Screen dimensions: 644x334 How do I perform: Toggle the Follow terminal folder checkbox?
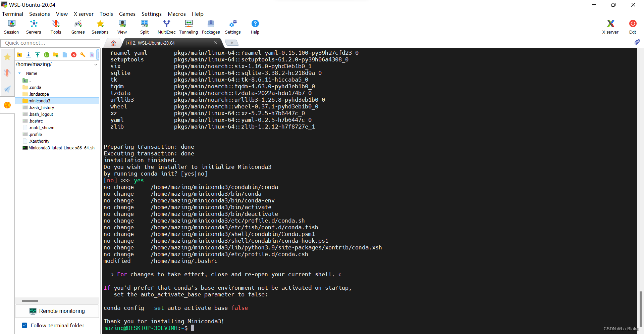coord(24,325)
